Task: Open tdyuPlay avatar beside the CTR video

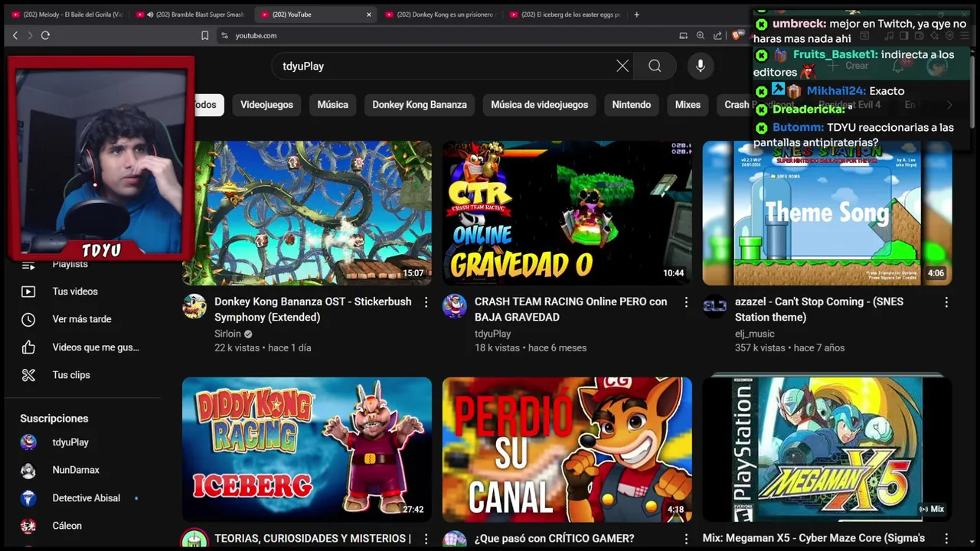Action: pos(455,306)
